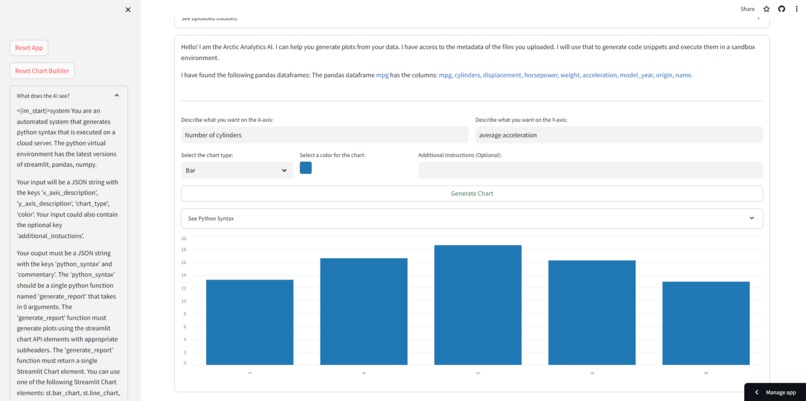
Task: Click the 'cylinders' column name text
Action: click(x=467, y=75)
